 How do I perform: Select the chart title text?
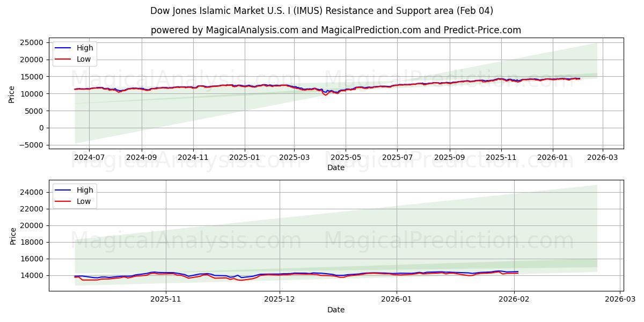coord(322,10)
